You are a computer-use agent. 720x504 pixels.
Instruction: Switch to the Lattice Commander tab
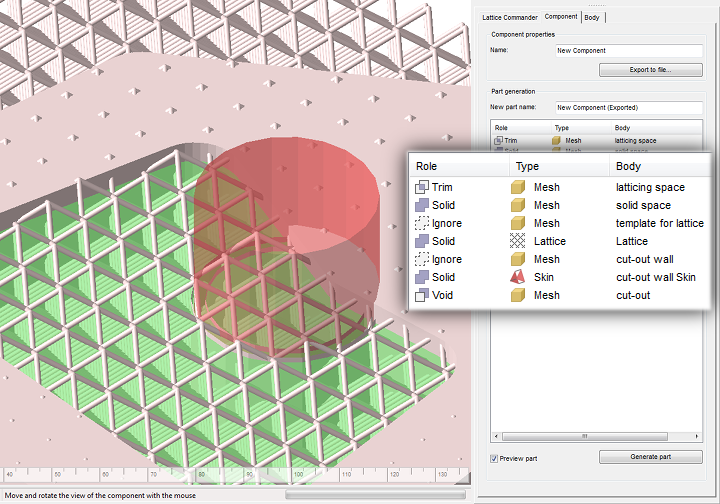(509, 17)
